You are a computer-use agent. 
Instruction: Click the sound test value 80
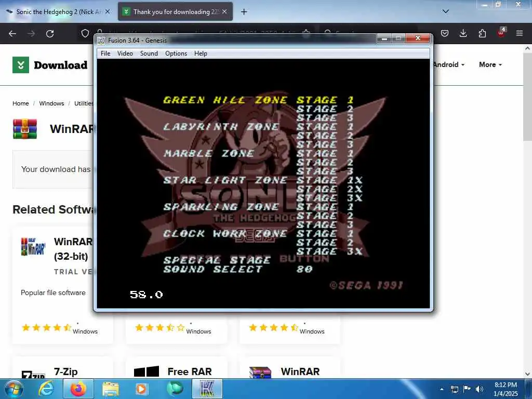coord(304,269)
